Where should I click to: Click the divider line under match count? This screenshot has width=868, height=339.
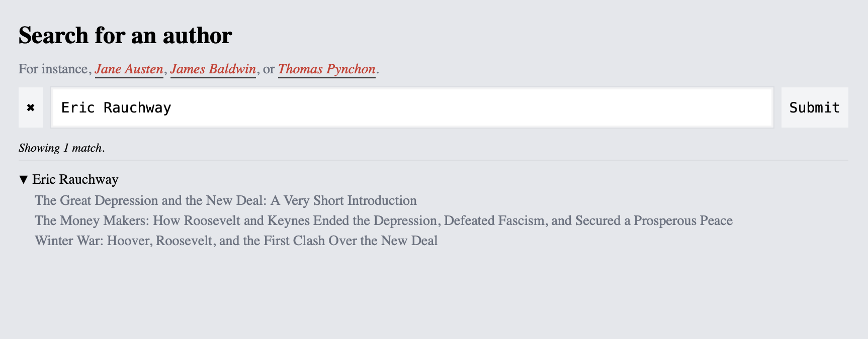[x=433, y=160]
